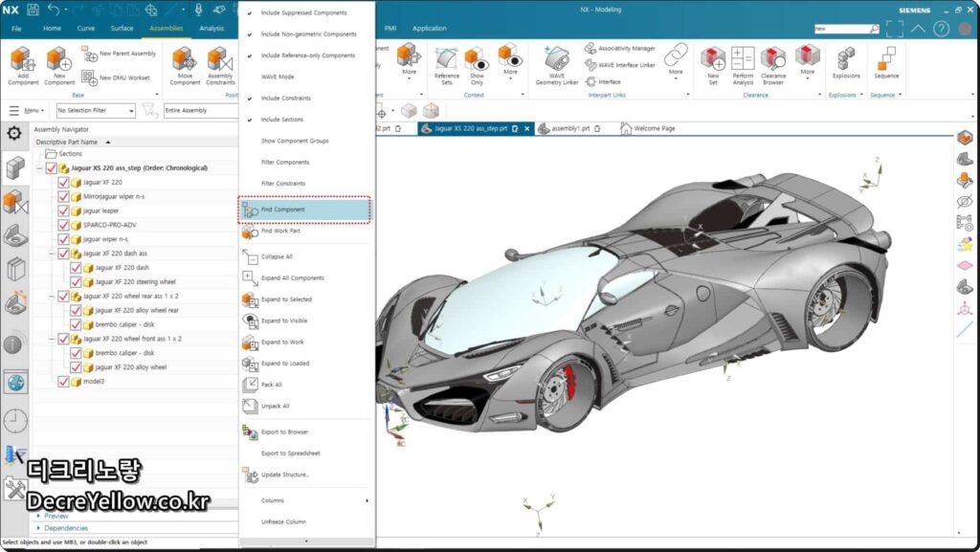Viewport: 980px width, 552px height.
Task: Open the File menu
Action: tap(16, 29)
